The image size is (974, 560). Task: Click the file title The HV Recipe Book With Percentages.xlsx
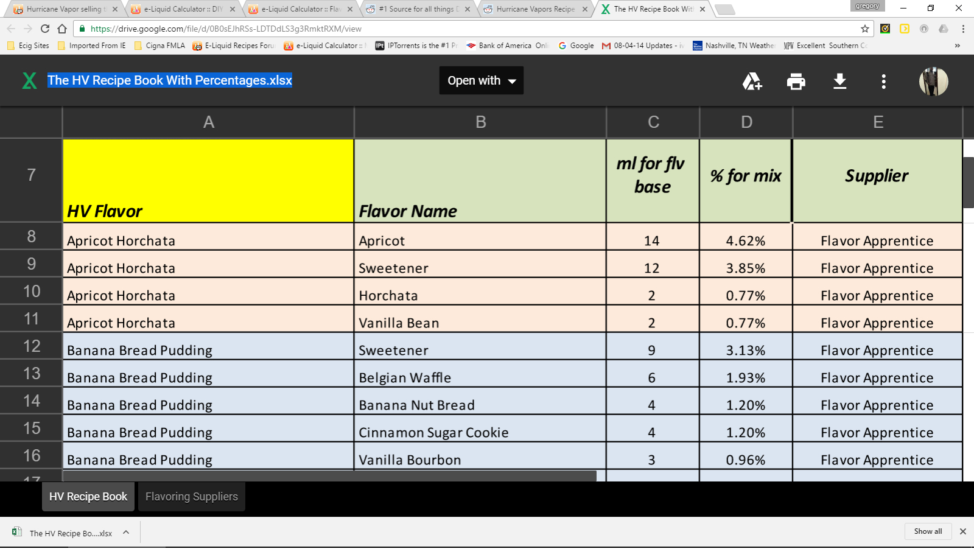click(170, 80)
